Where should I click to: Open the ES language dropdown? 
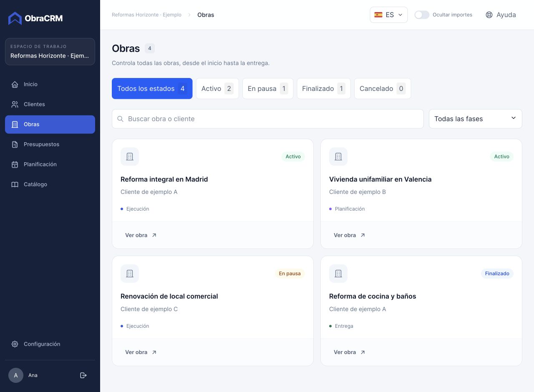pos(389,15)
